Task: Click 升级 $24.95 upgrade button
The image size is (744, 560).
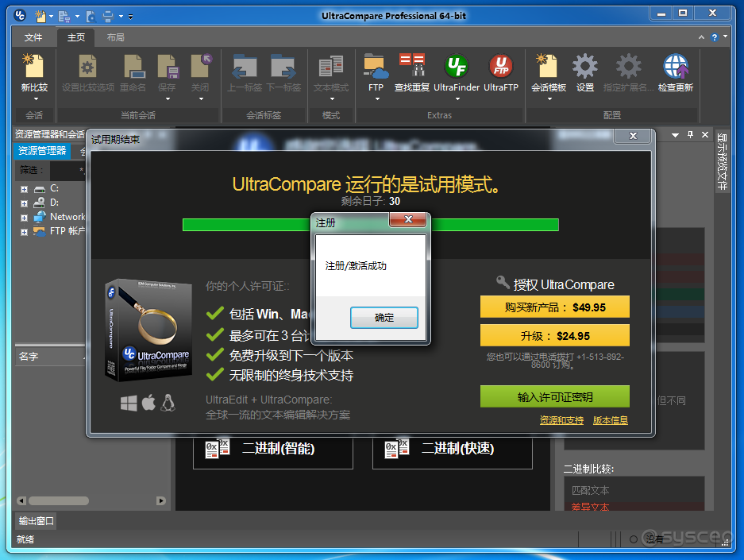Action: [x=555, y=335]
